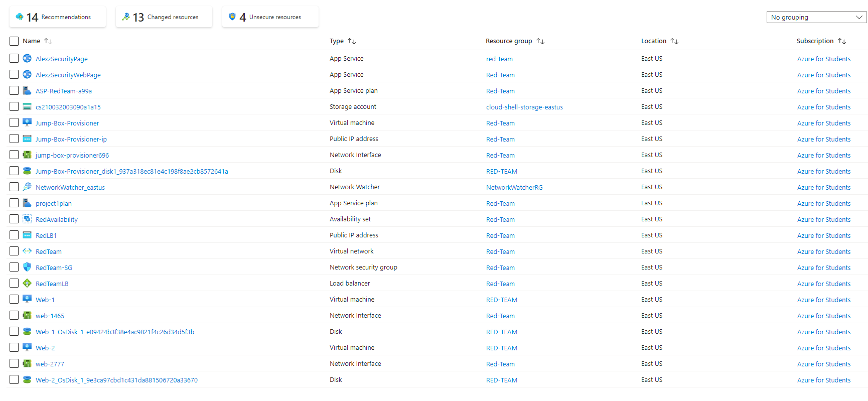Open the RED-TEAM group link in Web-1 row

click(x=502, y=300)
